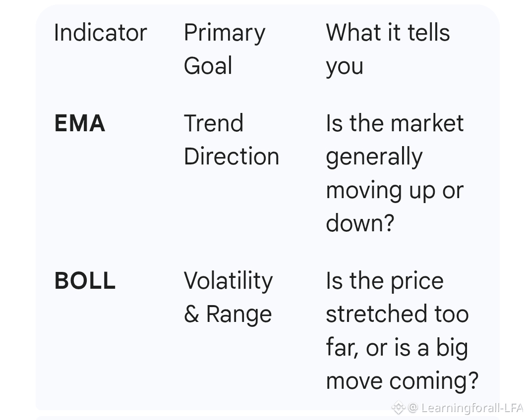The width and height of the screenshot is (527, 420).
Task: Click the word Trend in EMA row
Action: coord(214,124)
